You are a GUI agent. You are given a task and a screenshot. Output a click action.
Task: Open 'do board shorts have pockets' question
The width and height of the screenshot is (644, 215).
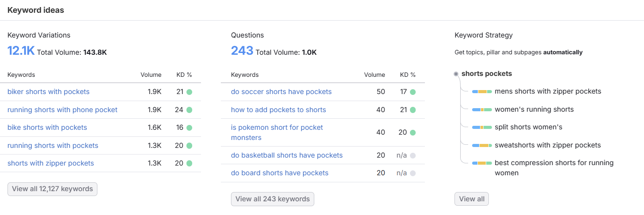pos(280,173)
